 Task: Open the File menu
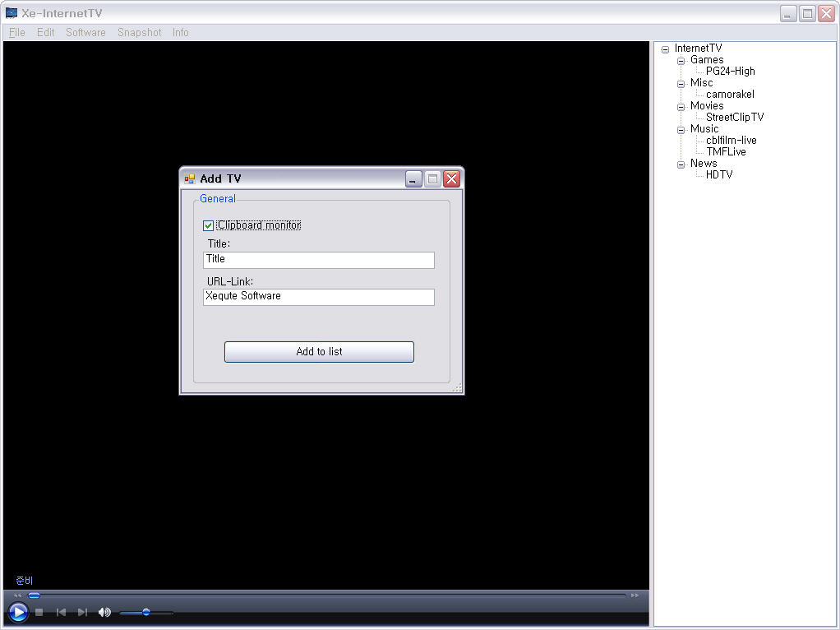click(17, 32)
